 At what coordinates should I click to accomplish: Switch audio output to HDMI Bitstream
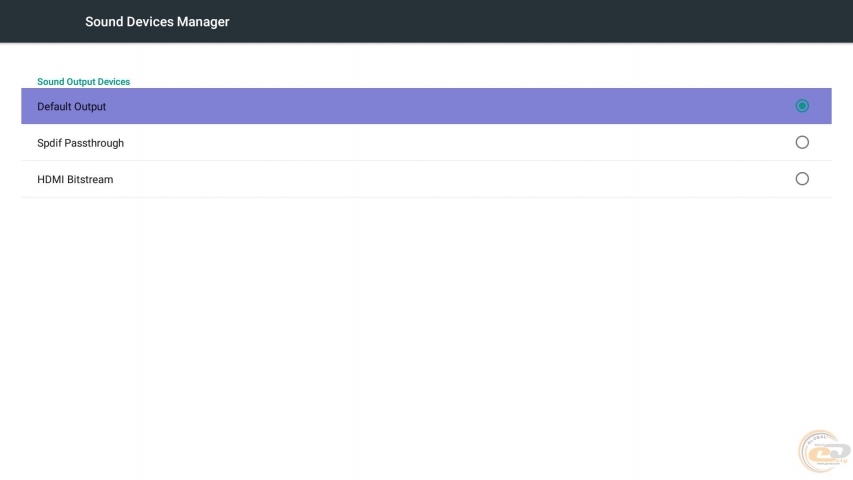pos(801,179)
